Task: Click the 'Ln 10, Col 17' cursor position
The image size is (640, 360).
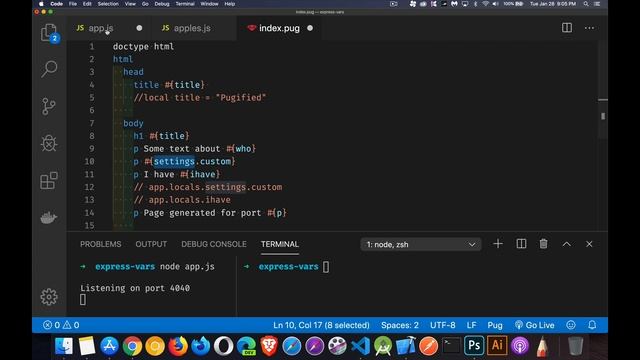Action: click(x=321, y=325)
